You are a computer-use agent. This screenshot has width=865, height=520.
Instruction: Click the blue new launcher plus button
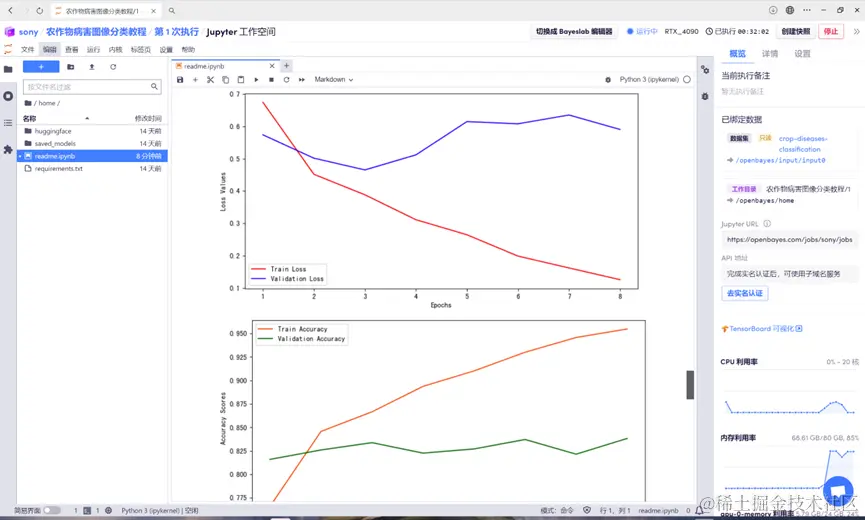point(41,67)
